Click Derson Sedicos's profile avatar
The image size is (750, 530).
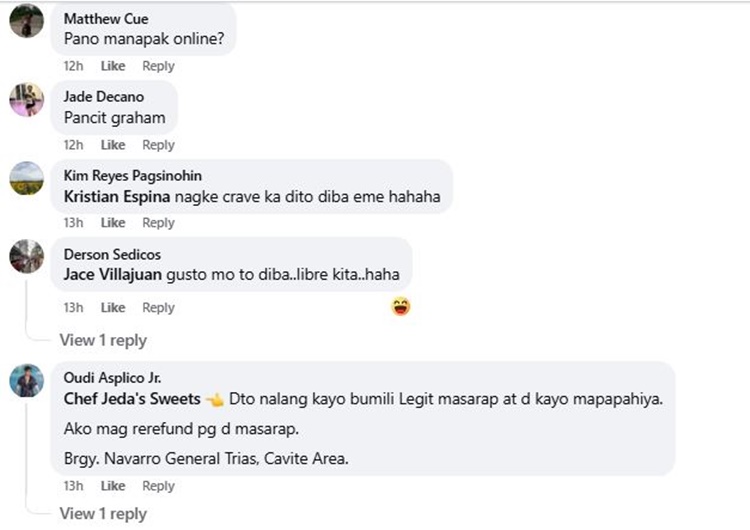27,256
